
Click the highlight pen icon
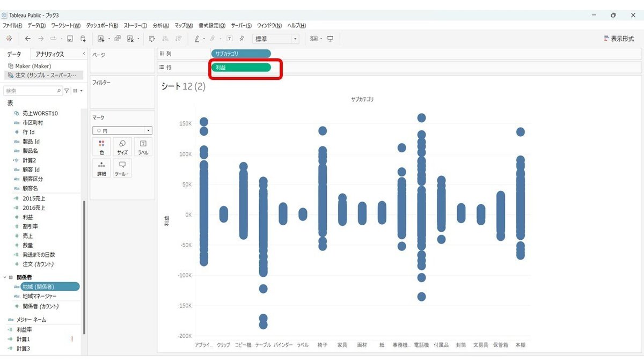coord(197,39)
